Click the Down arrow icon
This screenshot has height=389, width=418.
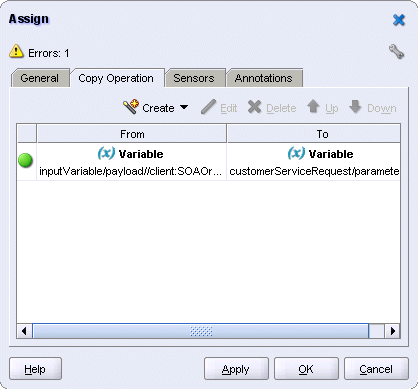pos(355,107)
